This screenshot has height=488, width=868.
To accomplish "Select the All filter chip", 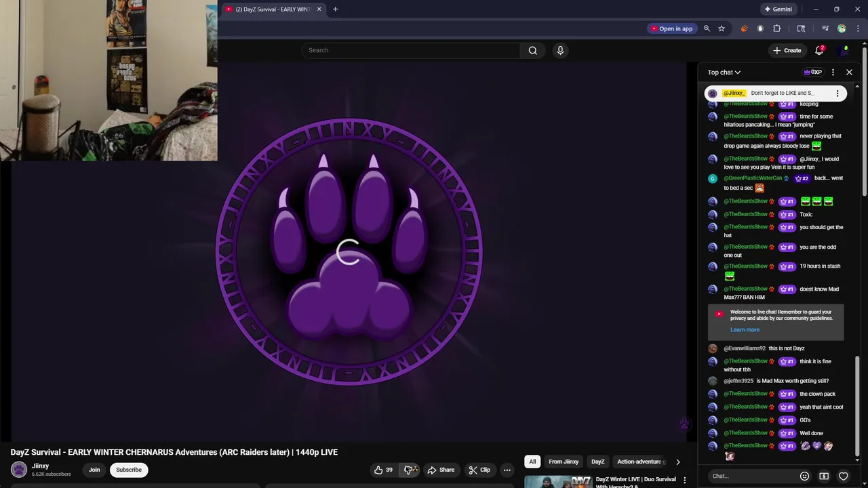I will tap(532, 462).
